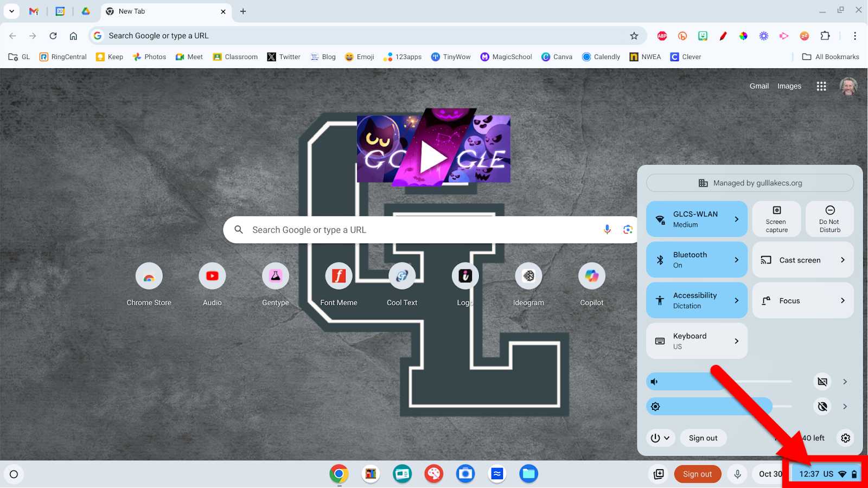
Task: Expand the Wi-Fi network list arrow
Action: (737, 219)
